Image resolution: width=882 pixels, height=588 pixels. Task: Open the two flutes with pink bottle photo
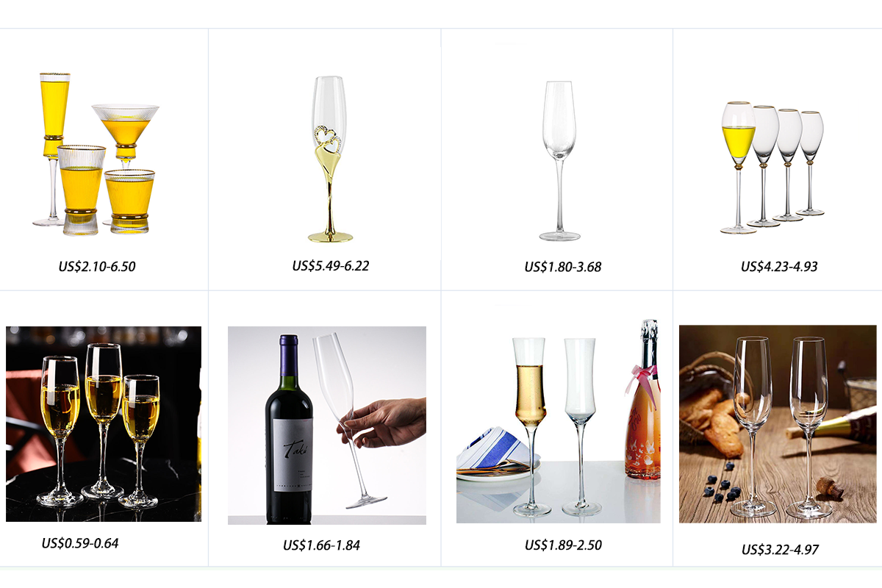coord(558,421)
